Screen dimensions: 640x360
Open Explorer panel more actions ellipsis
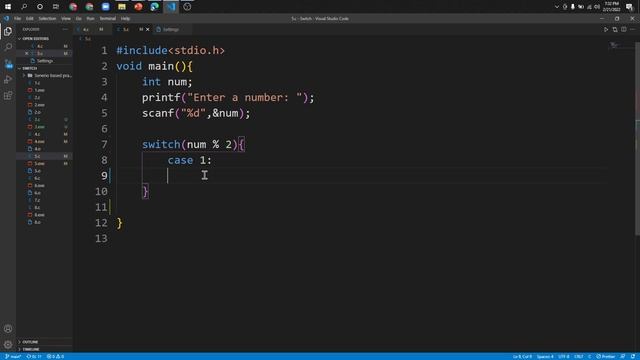point(65,29)
